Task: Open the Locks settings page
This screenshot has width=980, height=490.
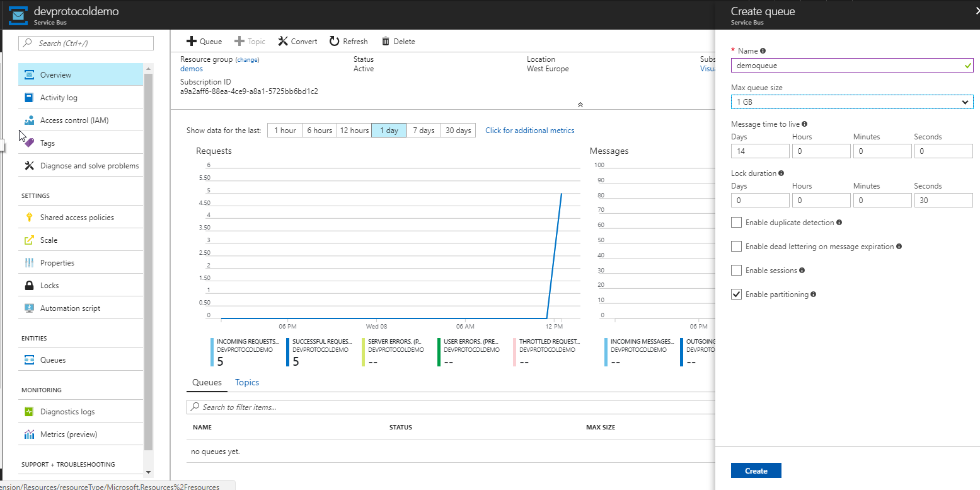Action: pos(81,286)
